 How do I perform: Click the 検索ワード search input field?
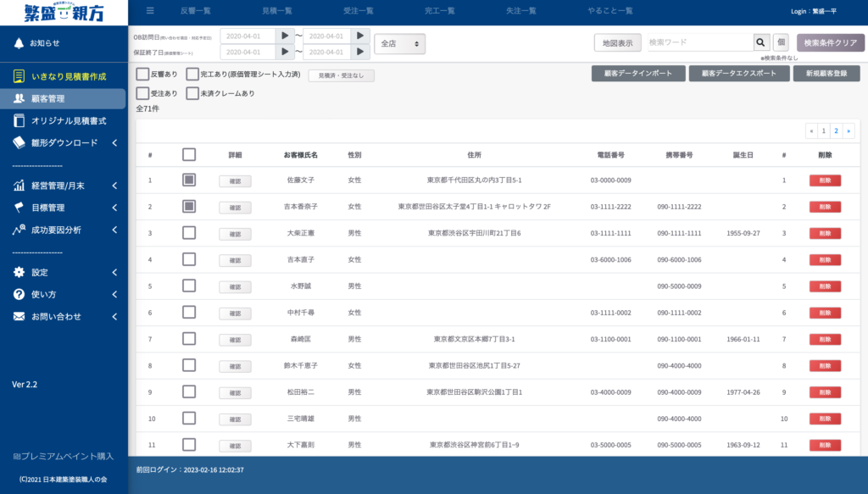point(700,42)
